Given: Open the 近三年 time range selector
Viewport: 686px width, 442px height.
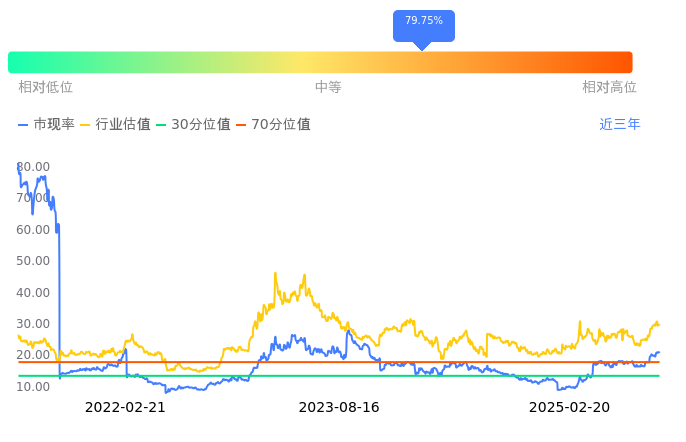Looking at the screenshot, I should [x=620, y=125].
